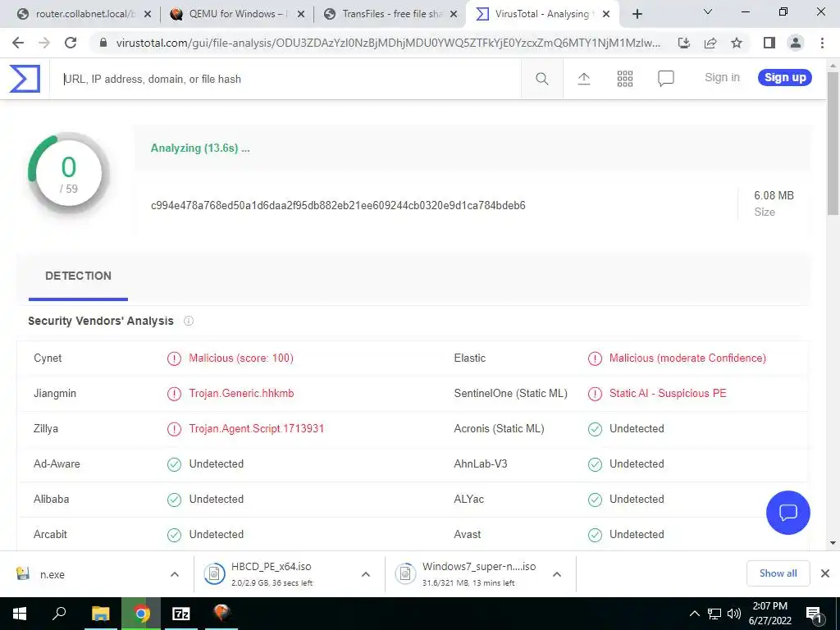Screen dimensions: 840x630
Task: Click the page vertical scrollbar thumb
Action: tap(833, 144)
